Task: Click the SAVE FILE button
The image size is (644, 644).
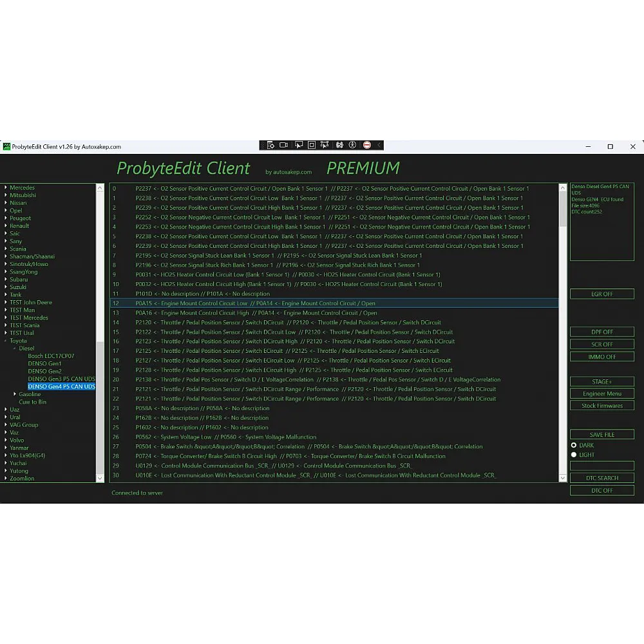Action: (601, 435)
